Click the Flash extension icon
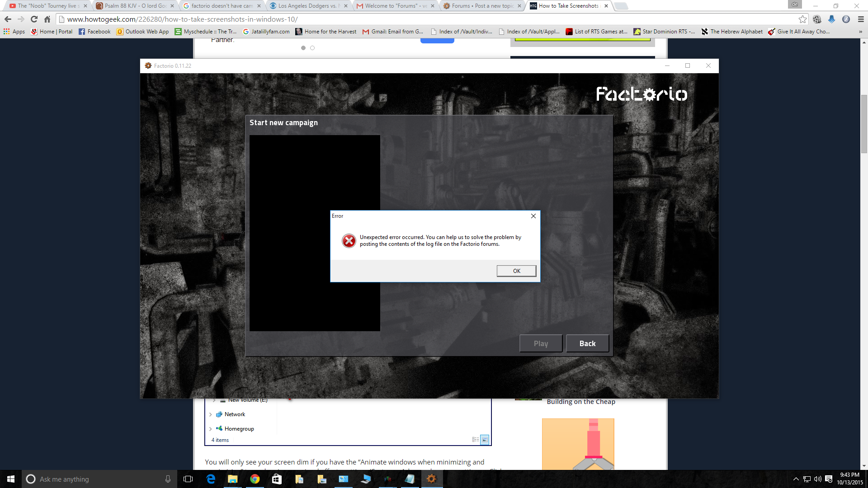Viewport: 868px width, 488px height. click(846, 19)
